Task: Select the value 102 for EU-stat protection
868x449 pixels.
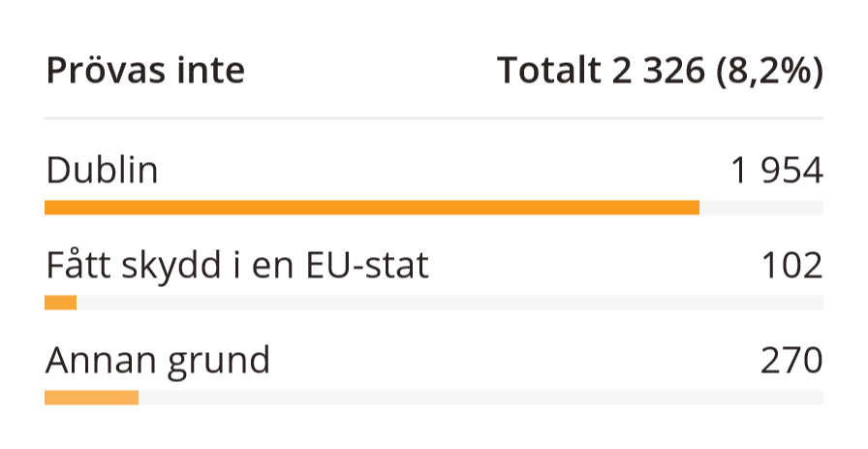Action: (791, 265)
